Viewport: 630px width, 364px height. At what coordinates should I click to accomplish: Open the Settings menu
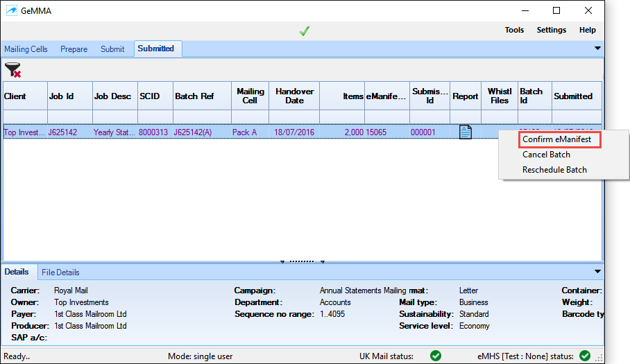(551, 30)
